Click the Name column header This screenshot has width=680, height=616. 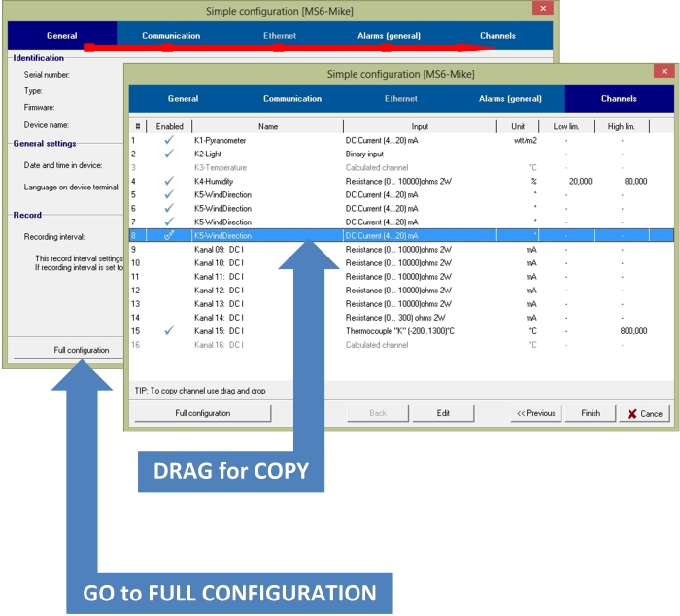point(267,126)
